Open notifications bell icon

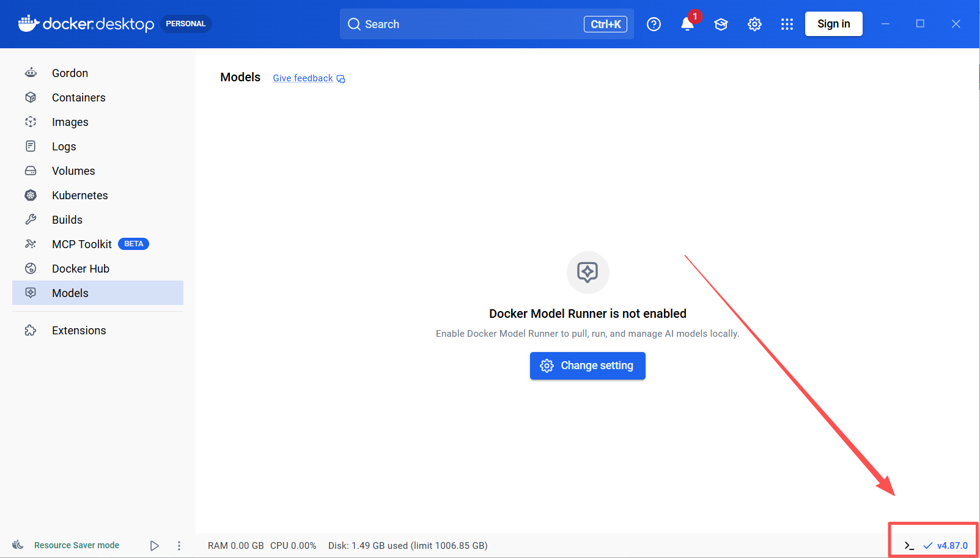pyautogui.click(x=687, y=24)
